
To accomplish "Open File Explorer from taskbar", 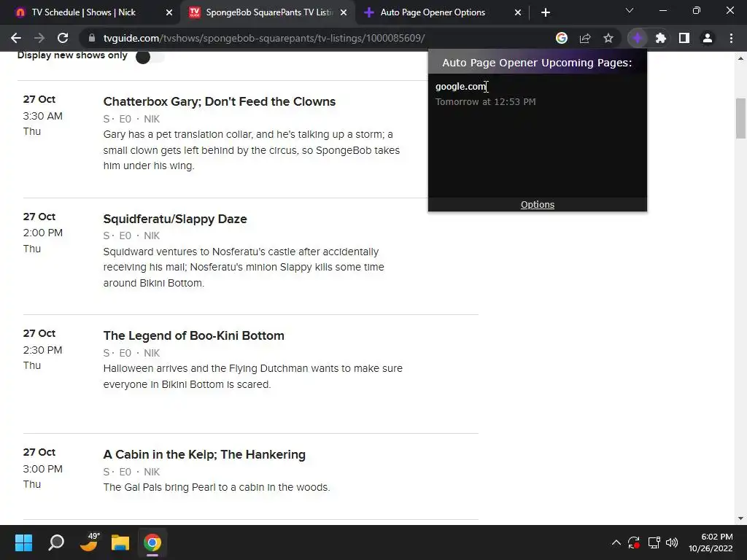I will (x=120, y=542).
